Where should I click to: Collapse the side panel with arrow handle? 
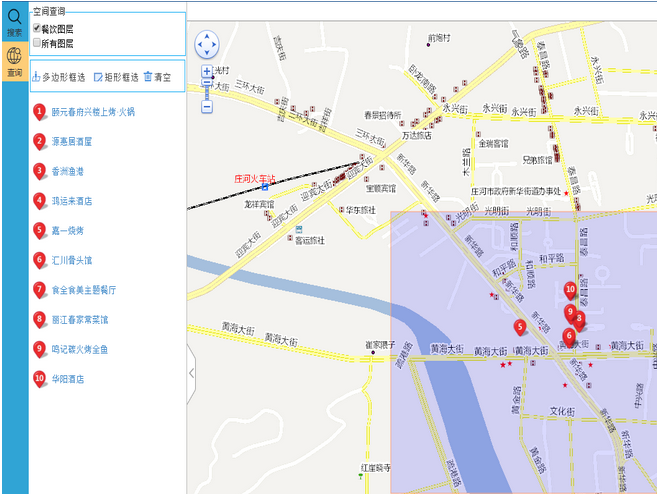(x=191, y=373)
